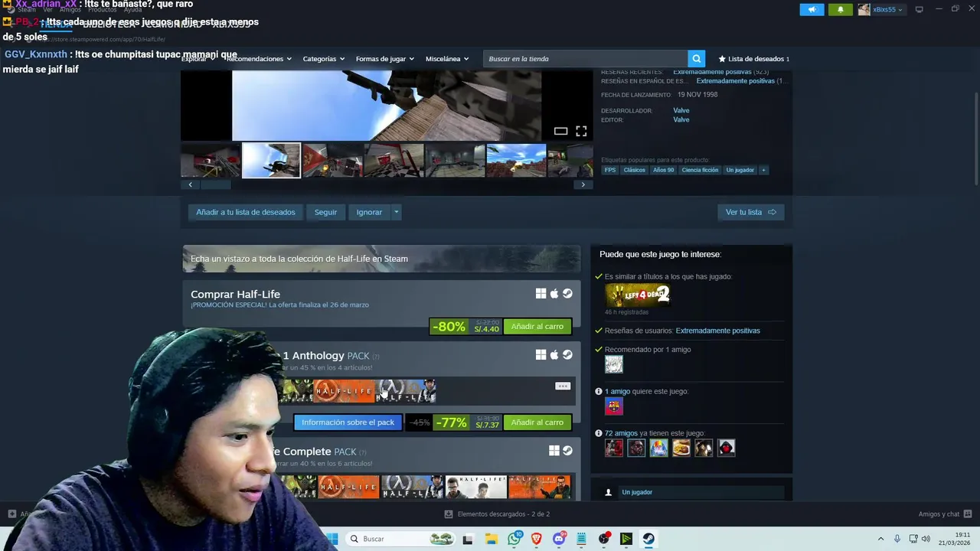
Task: Open the xBixs55 account dropdown
Action: 880,9
